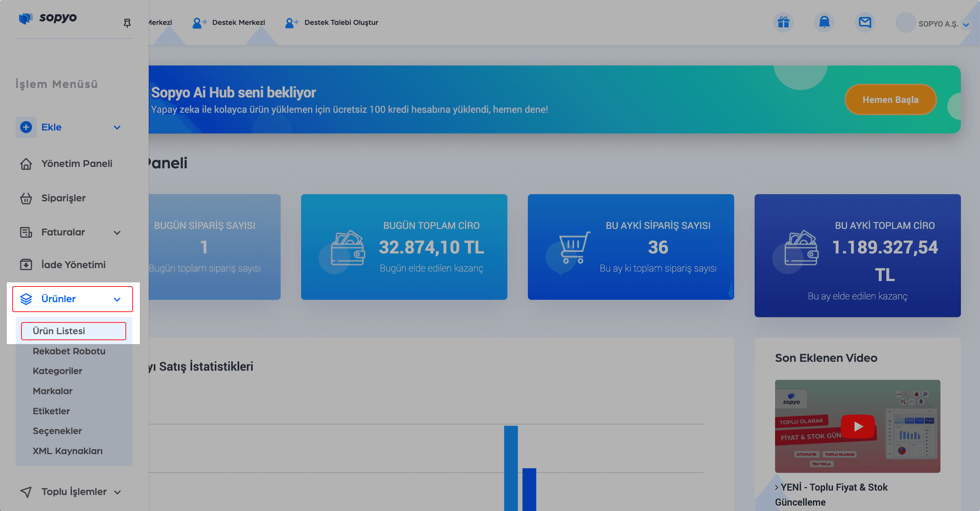
Task: Click the Son Eklenen Video heading
Action: (826, 358)
